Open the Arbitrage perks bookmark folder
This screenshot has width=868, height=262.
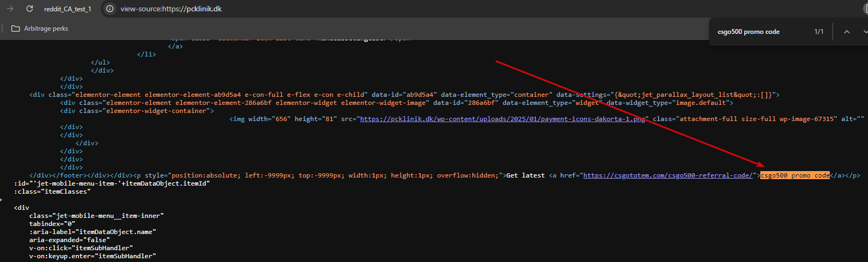[40, 29]
